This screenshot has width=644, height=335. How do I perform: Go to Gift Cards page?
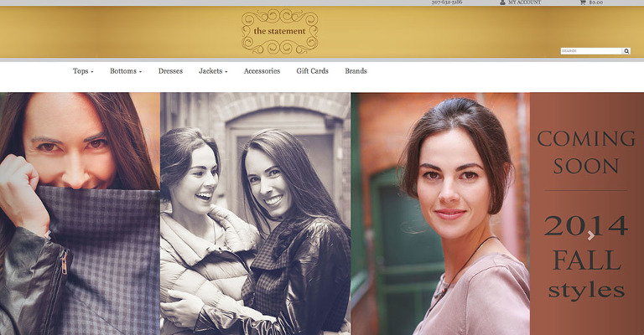(313, 71)
